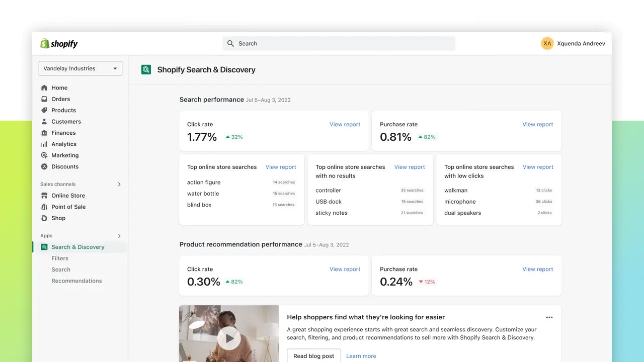This screenshot has width=644, height=362.
Task: Open Marketing using its megaphone icon
Action: pyautogui.click(x=45, y=155)
